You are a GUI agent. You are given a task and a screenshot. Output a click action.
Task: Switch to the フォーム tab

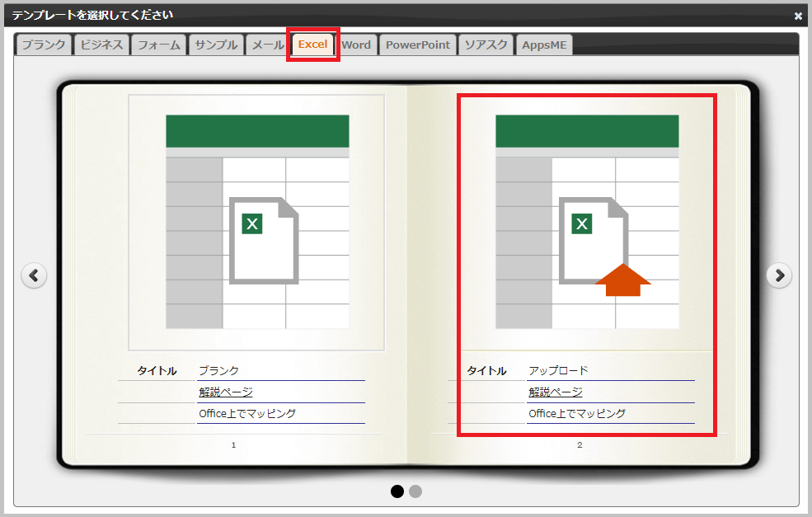point(158,45)
